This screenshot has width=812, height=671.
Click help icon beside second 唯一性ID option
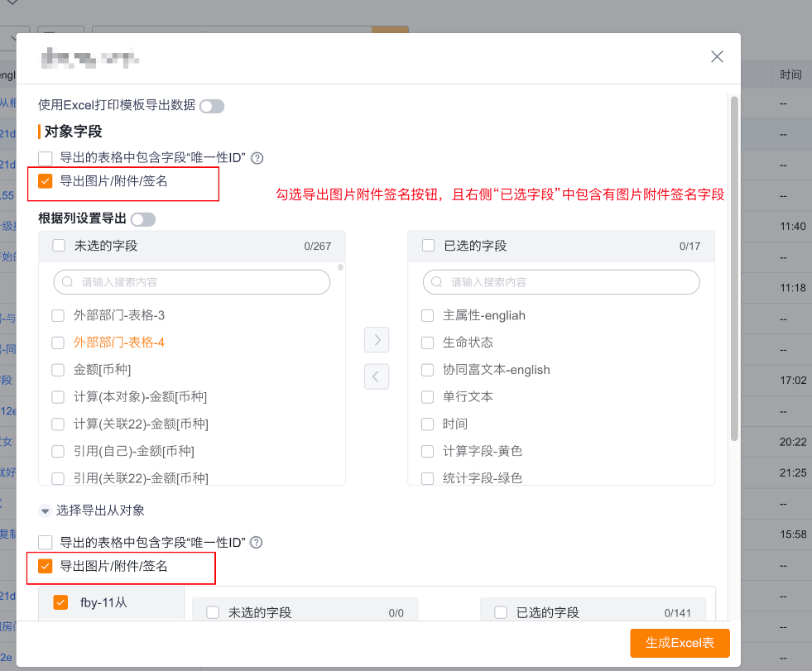(x=257, y=543)
